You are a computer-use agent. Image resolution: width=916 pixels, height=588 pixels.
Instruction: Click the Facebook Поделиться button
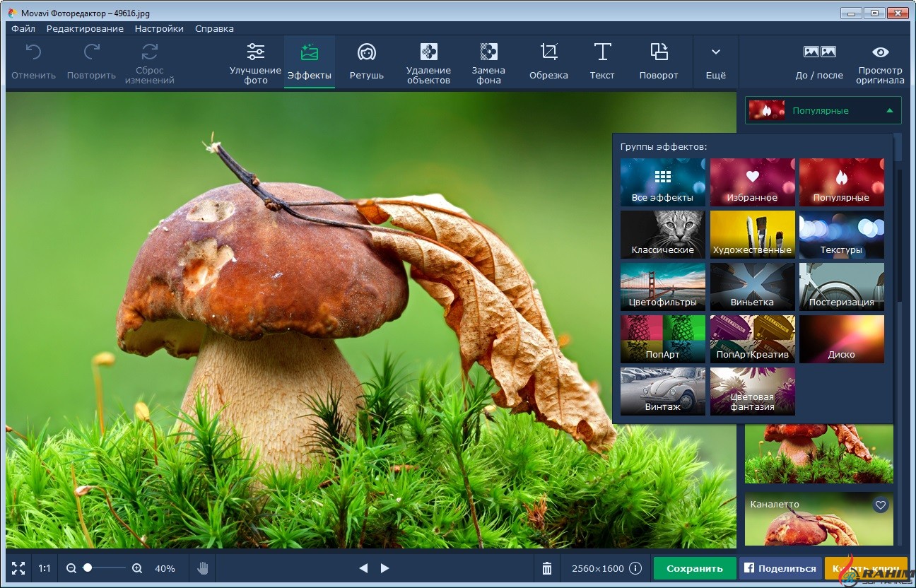point(780,568)
